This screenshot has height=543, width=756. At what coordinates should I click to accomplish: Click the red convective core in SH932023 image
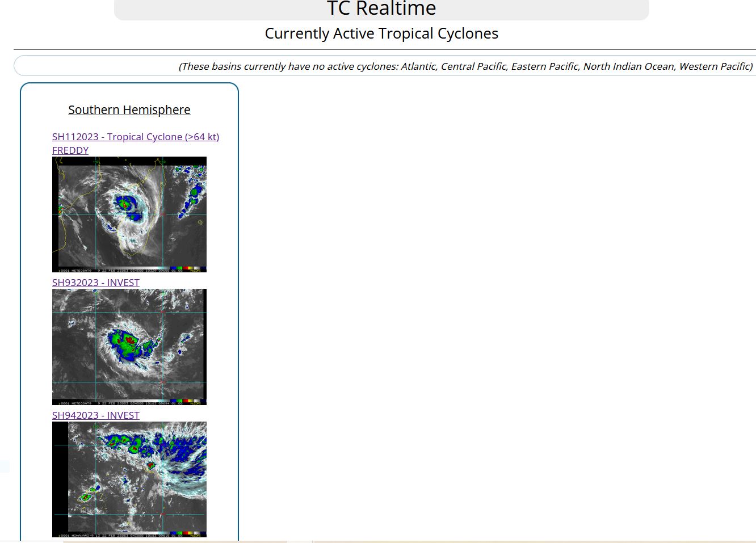point(131,340)
